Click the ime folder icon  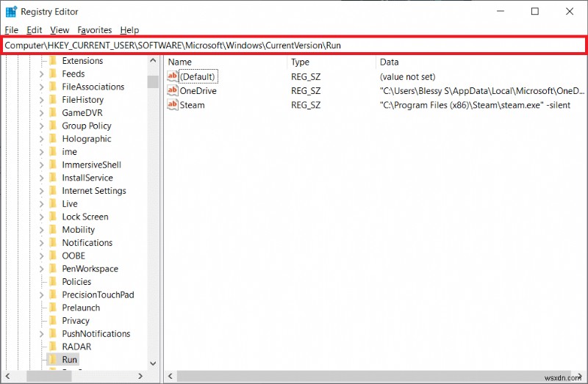[53, 152]
